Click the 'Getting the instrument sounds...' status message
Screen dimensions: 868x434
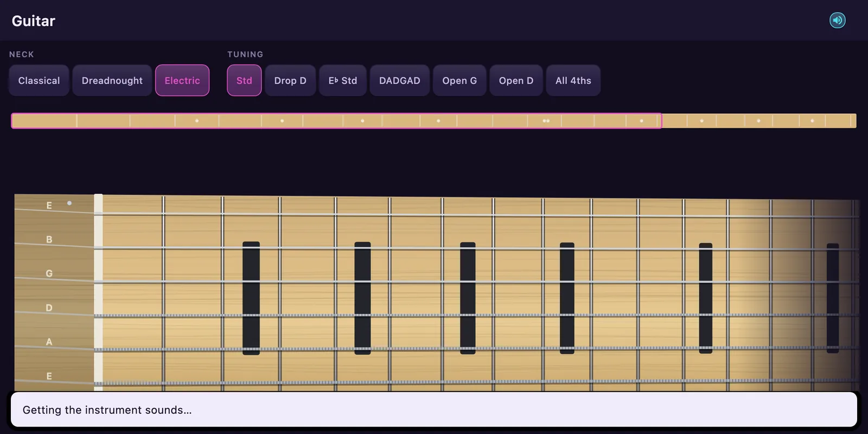(107, 410)
